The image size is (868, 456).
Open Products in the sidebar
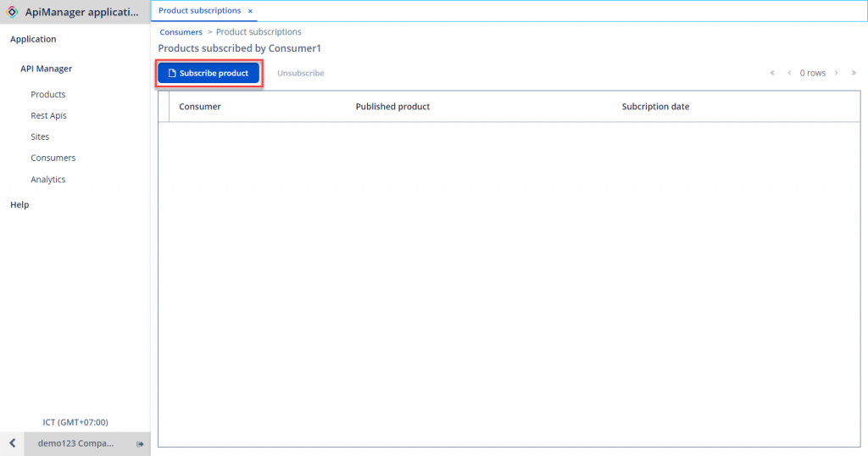point(47,95)
